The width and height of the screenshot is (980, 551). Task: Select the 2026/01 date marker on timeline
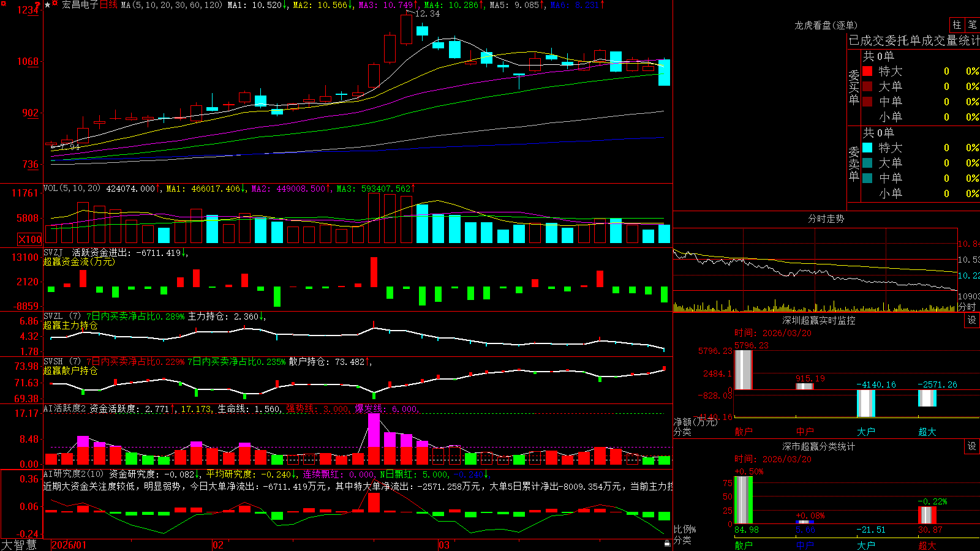[x=69, y=545]
